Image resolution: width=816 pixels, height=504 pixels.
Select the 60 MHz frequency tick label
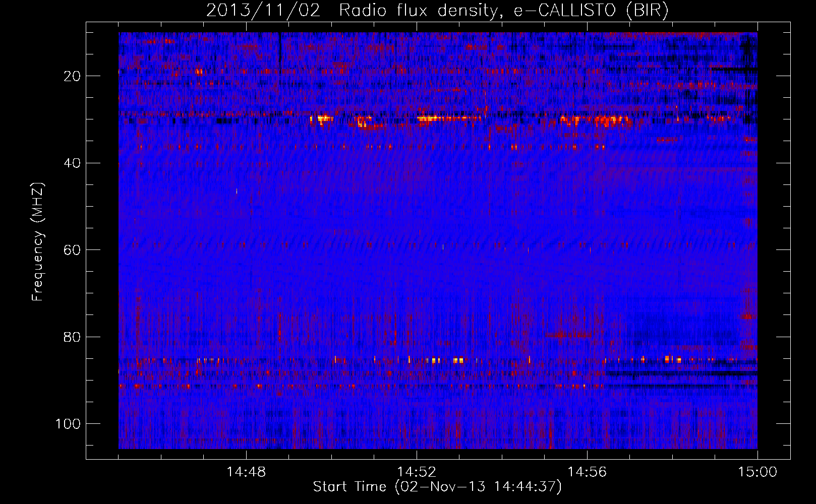tap(72, 250)
